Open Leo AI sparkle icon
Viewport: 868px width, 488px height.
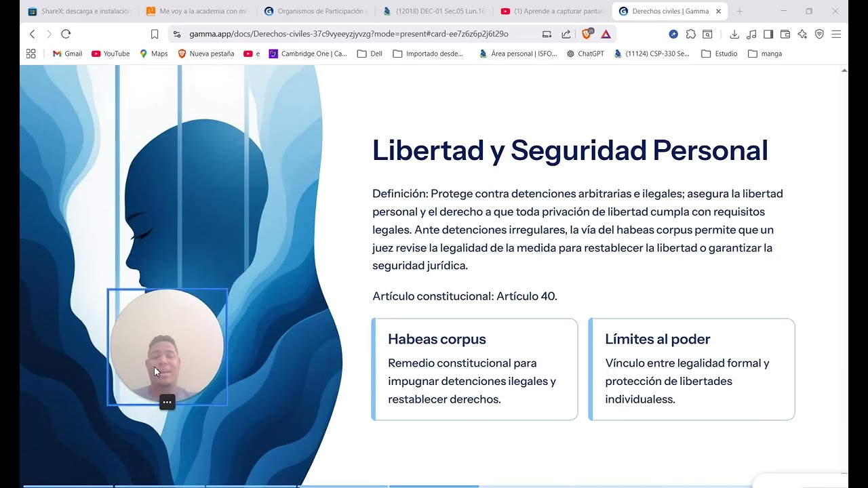coord(802,34)
